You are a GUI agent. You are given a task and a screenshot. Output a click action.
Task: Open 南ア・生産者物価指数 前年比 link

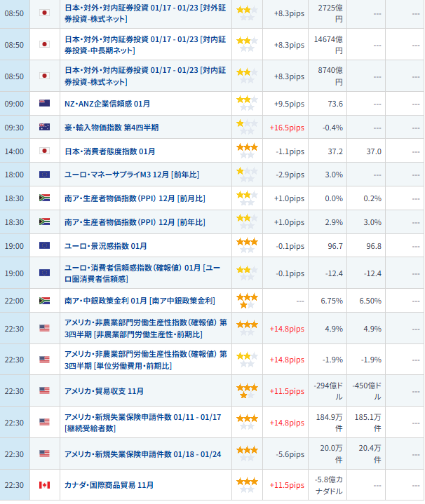click(135, 222)
